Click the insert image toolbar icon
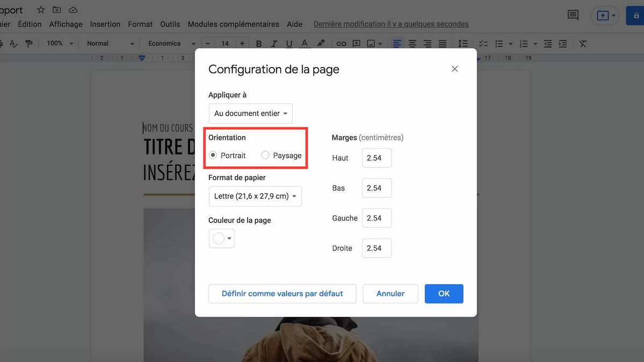The width and height of the screenshot is (644, 362). coord(371,43)
